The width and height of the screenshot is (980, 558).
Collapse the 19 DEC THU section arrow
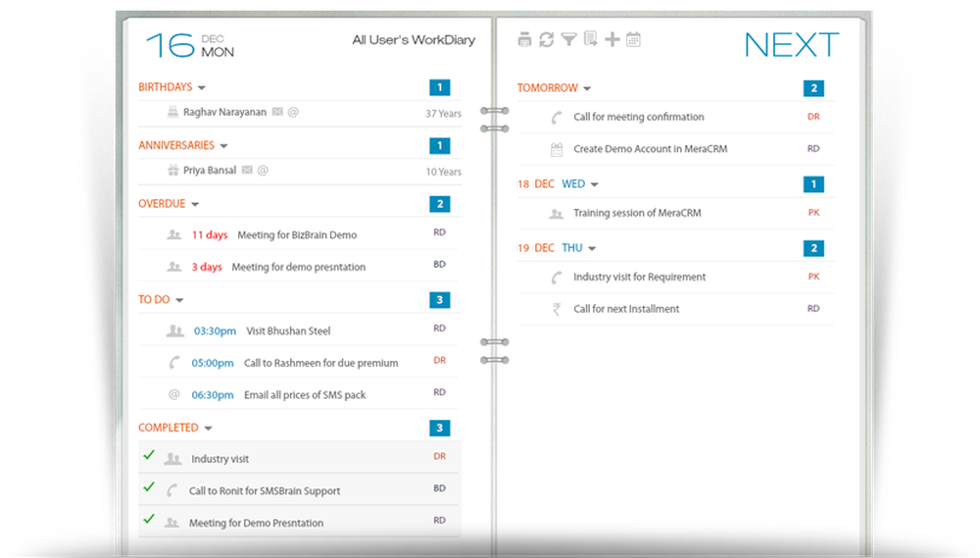592,248
